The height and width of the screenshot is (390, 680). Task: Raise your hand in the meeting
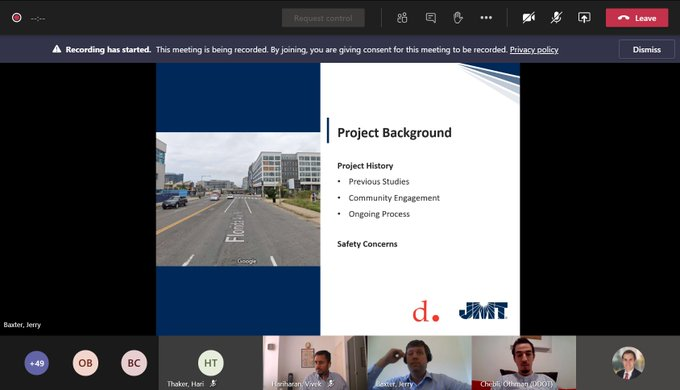tap(458, 18)
